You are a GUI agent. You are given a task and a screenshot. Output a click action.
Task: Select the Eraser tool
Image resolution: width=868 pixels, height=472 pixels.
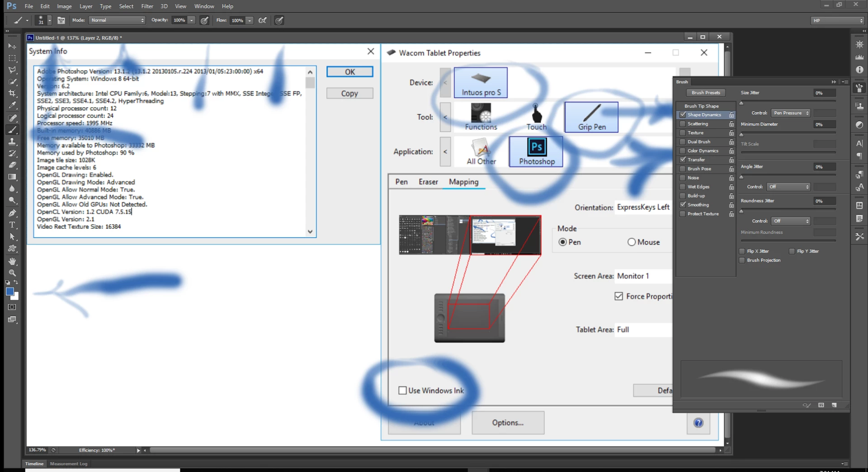[x=12, y=165]
